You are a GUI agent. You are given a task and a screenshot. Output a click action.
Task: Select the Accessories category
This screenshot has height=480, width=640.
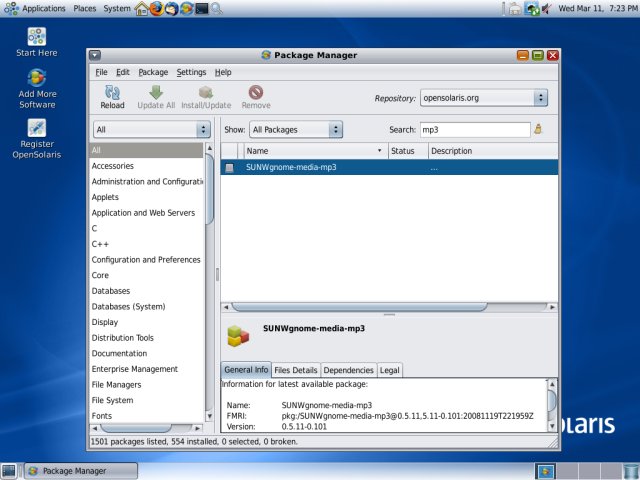coord(146,166)
